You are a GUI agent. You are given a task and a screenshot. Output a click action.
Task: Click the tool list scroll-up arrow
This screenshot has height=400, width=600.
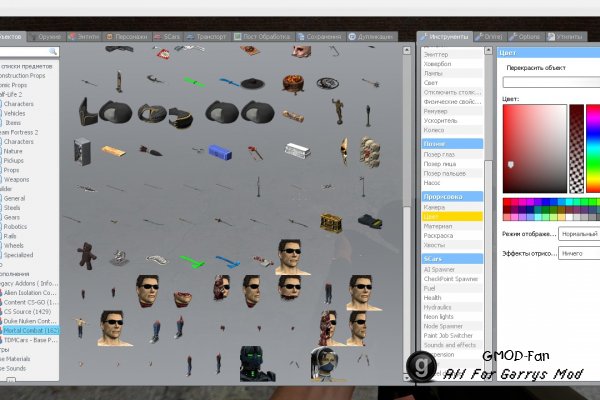[x=488, y=50]
